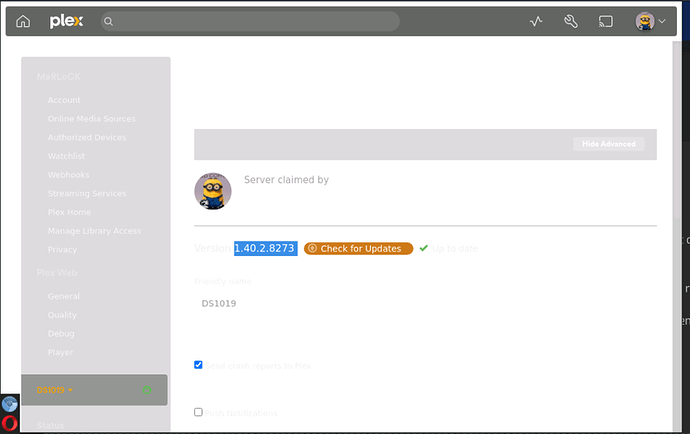Viewport: 690px width, 434px height.
Task: Click the MaRLoCK section heading
Action: click(x=59, y=77)
